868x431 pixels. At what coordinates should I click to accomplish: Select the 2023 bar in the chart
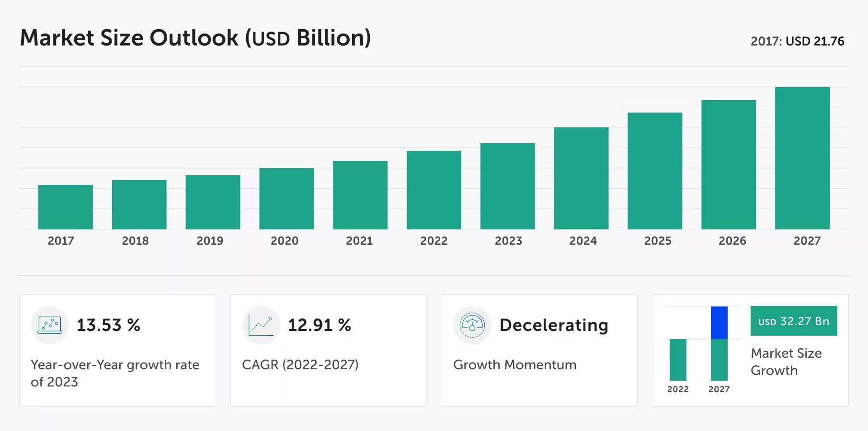(508, 186)
